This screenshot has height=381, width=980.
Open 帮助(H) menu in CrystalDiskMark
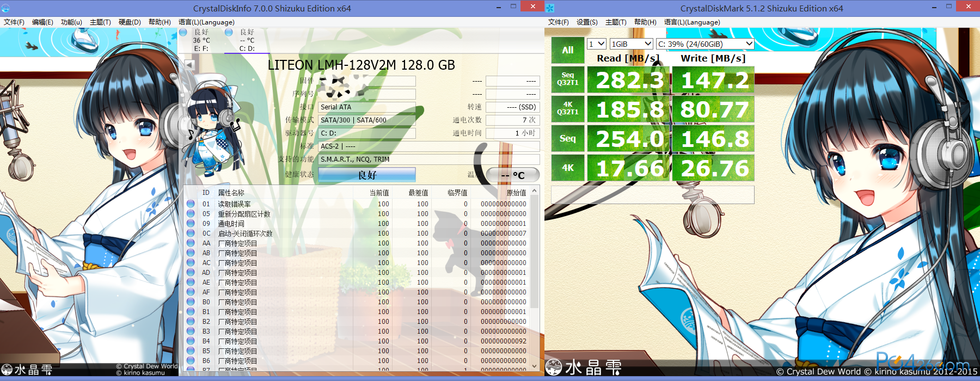coord(645,22)
